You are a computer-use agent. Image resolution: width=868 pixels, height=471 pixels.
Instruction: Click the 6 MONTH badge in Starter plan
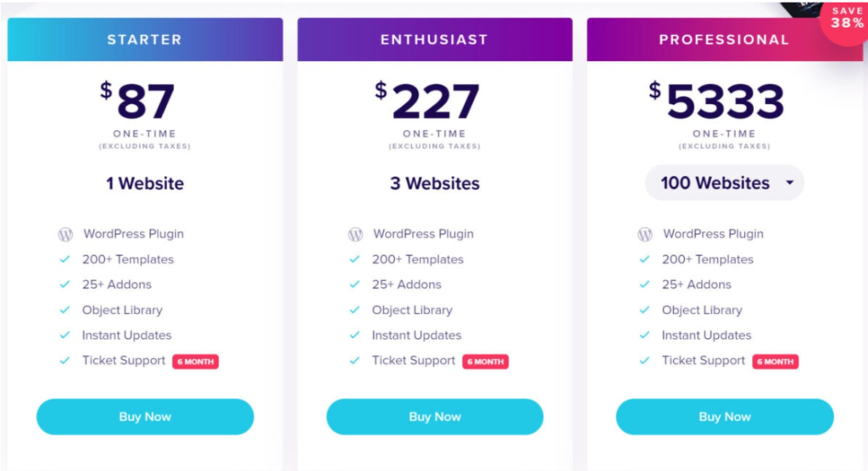pyautogui.click(x=196, y=362)
